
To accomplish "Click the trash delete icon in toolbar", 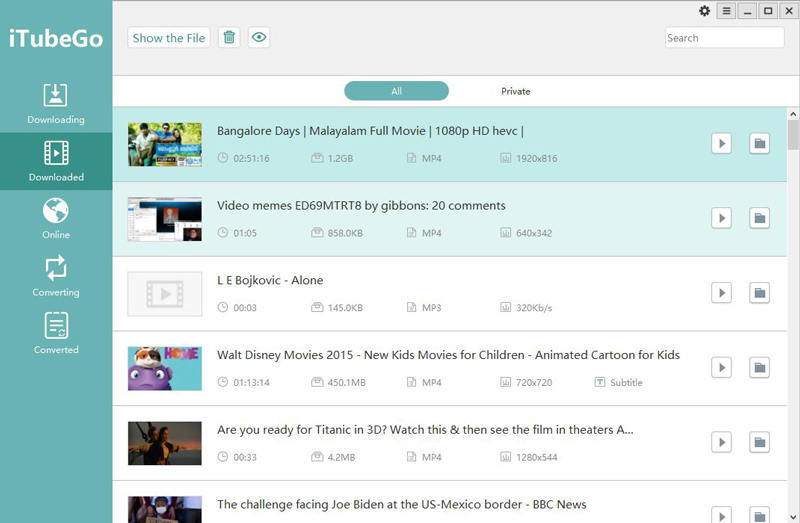I will click(229, 37).
